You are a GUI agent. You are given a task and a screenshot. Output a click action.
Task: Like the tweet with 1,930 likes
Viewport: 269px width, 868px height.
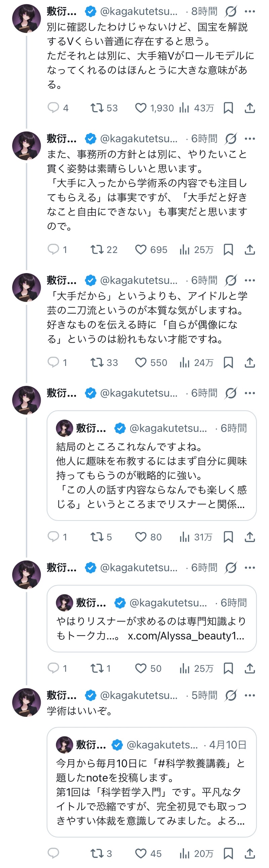click(x=154, y=108)
